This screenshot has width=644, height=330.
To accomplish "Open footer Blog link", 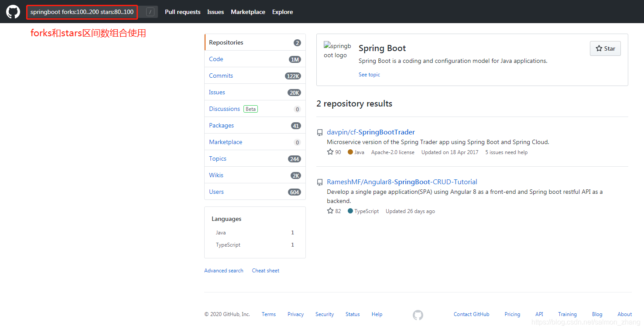I will [x=597, y=314].
